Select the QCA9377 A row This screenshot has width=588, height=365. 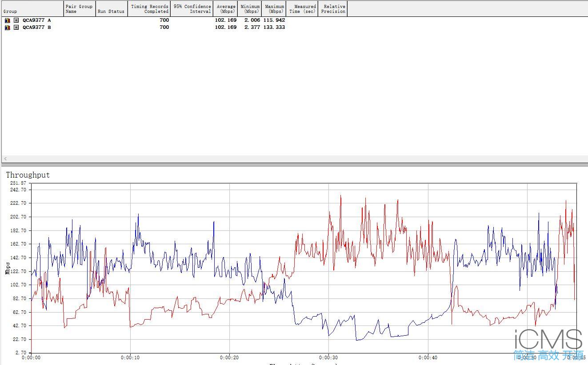point(37,20)
